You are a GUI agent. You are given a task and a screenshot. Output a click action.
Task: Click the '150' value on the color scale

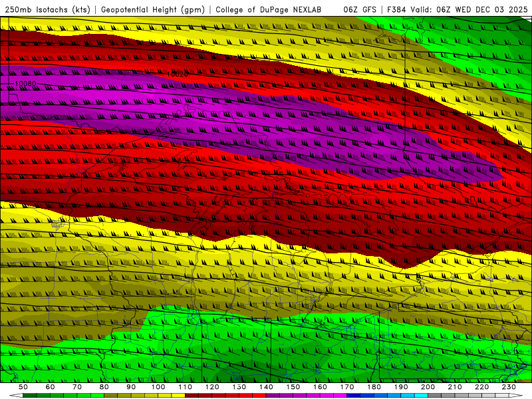coord(293,387)
